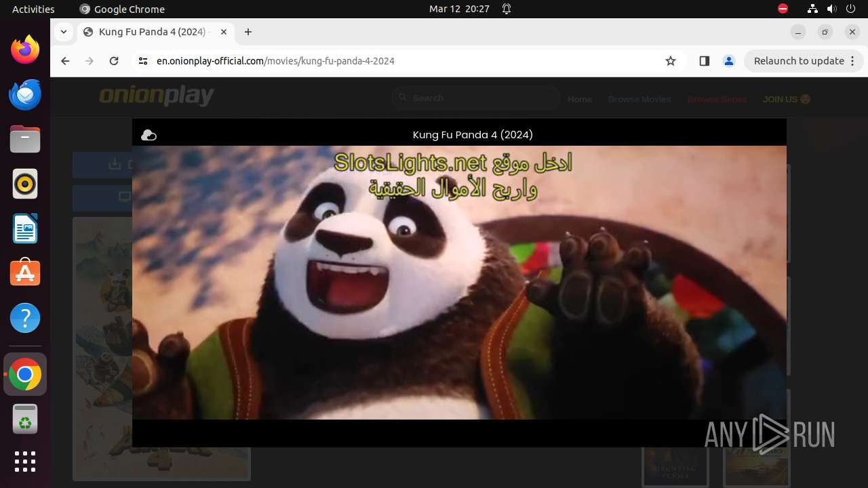Open power menu in system tray
868x488 pixels.
[852, 9]
